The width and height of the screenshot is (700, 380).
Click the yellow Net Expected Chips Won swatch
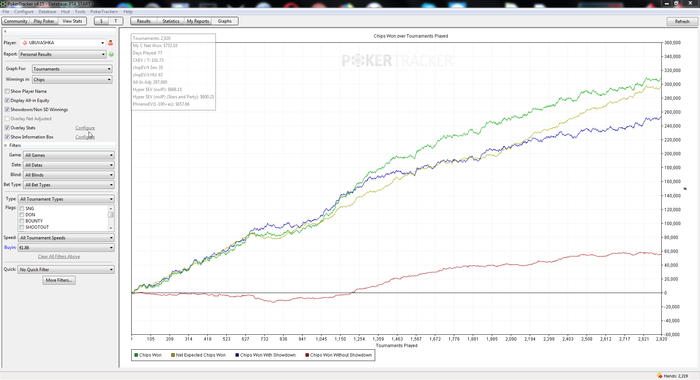(x=172, y=355)
